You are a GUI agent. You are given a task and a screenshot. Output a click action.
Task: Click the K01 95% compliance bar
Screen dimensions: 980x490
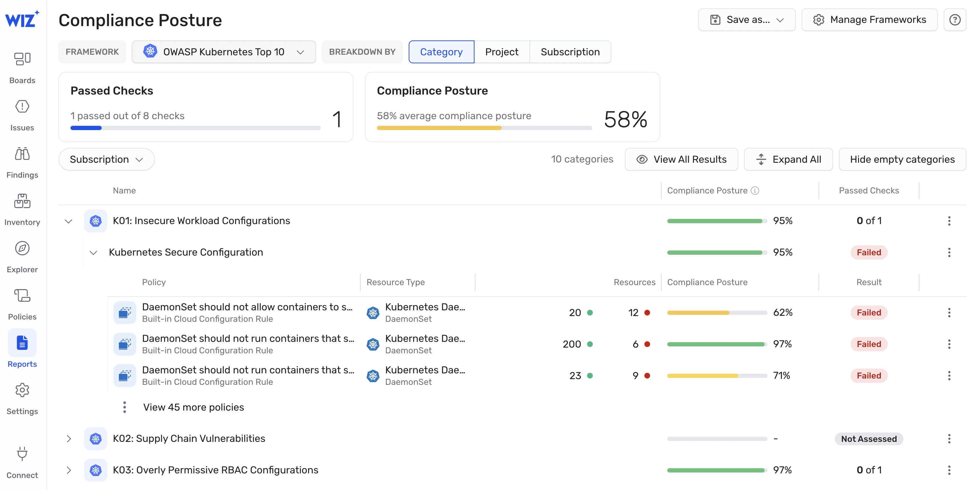[x=717, y=221]
